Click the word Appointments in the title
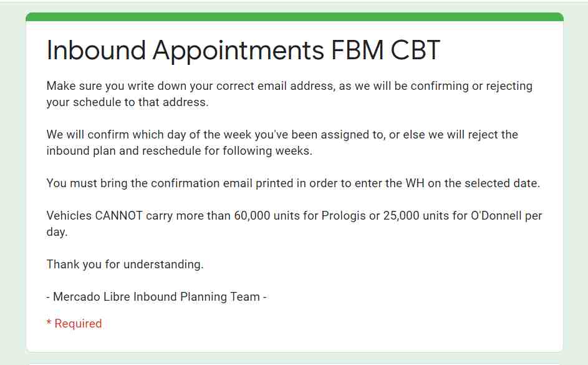Image resolution: width=588 pixels, height=365 pixels. click(238, 51)
